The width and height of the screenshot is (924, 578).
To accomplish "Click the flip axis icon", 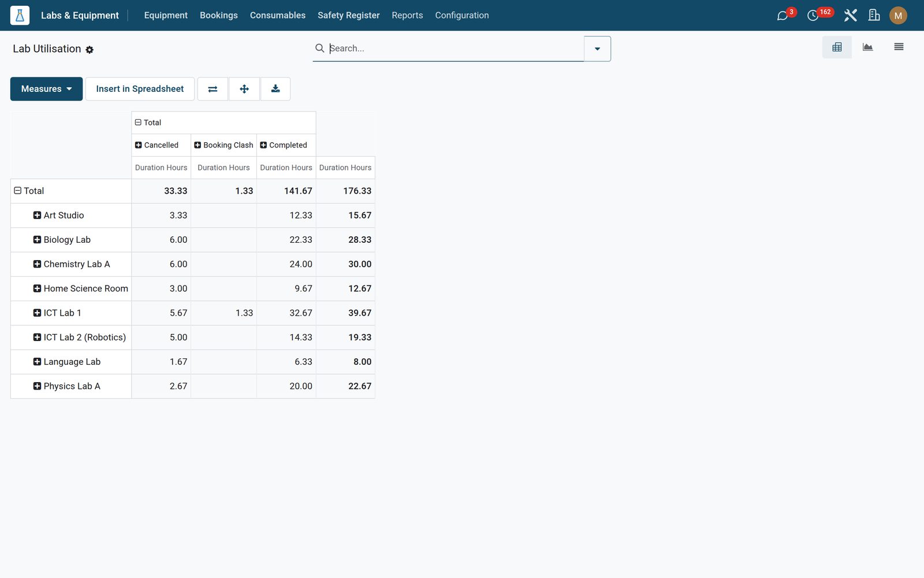I will tap(213, 89).
